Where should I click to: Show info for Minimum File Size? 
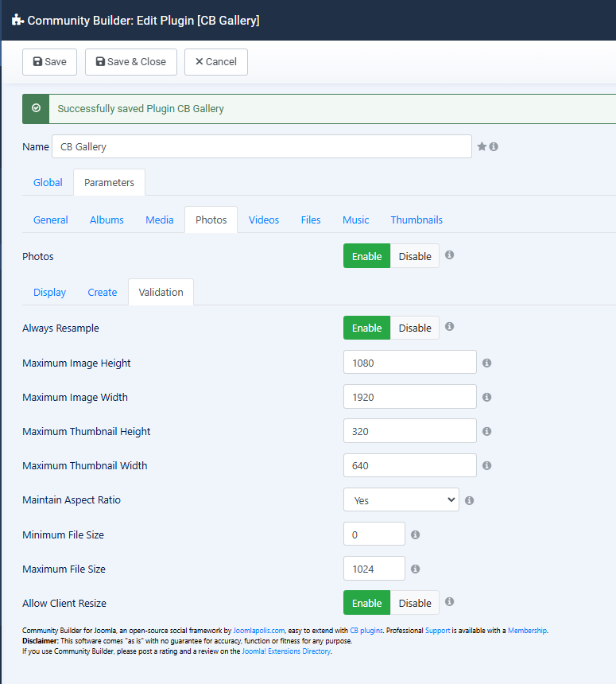pos(416,534)
